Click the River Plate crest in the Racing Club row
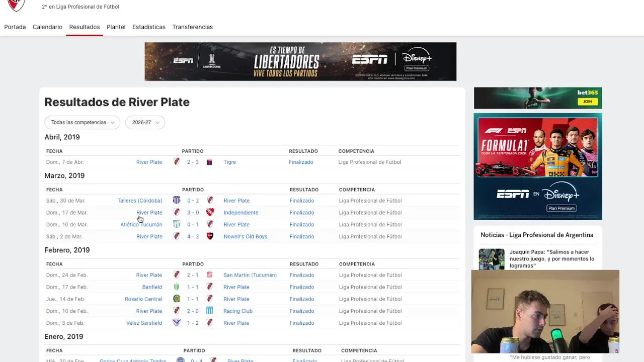The image size is (644, 362). 177,311
